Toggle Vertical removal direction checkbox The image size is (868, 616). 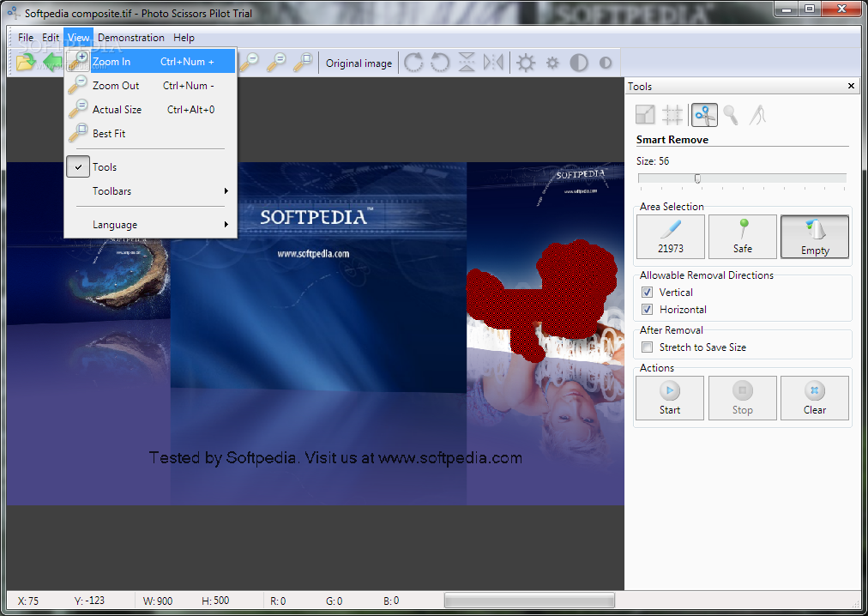coord(647,292)
